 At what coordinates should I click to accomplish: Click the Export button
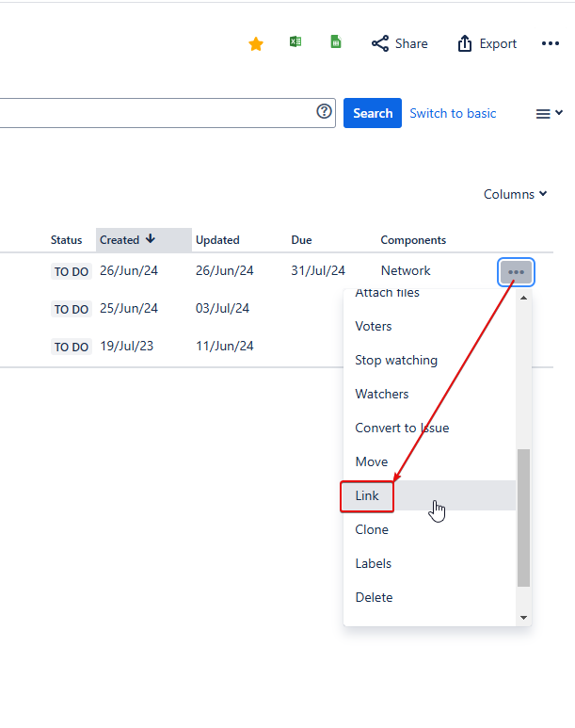(487, 43)
